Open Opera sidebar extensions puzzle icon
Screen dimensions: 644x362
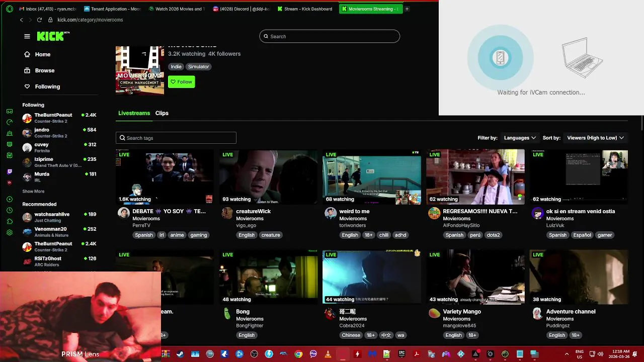pyautogui.click(x=10, y=221)
